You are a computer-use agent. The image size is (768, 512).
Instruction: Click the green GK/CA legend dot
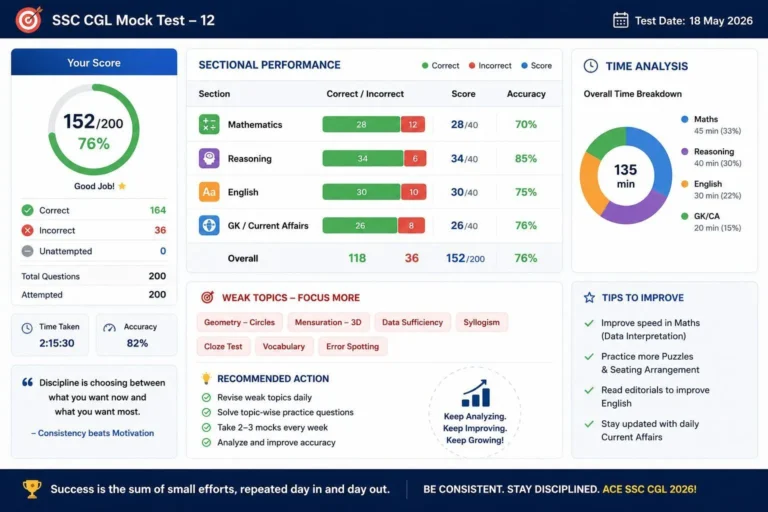685,216
